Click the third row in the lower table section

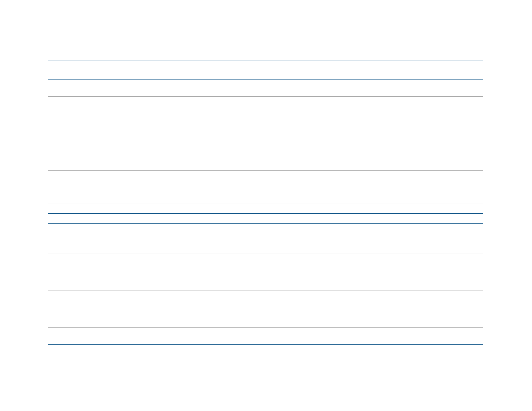tap(265, 309)
